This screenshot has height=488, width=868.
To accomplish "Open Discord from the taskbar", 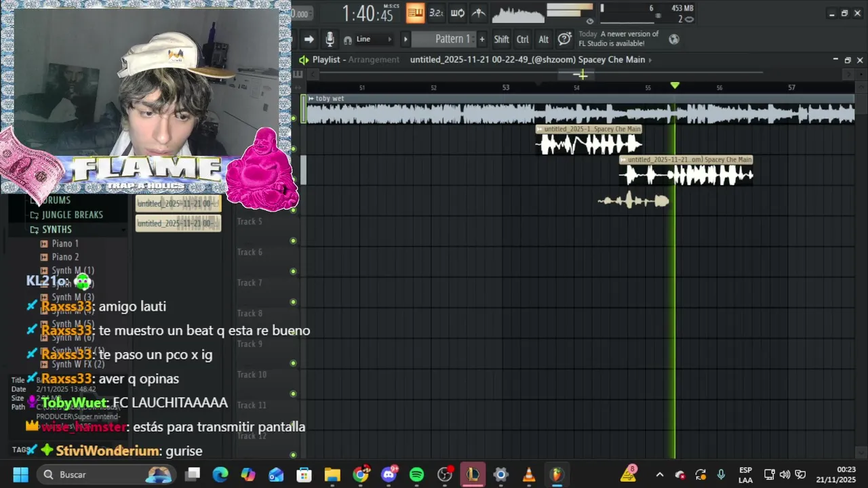I will (389, 474).
